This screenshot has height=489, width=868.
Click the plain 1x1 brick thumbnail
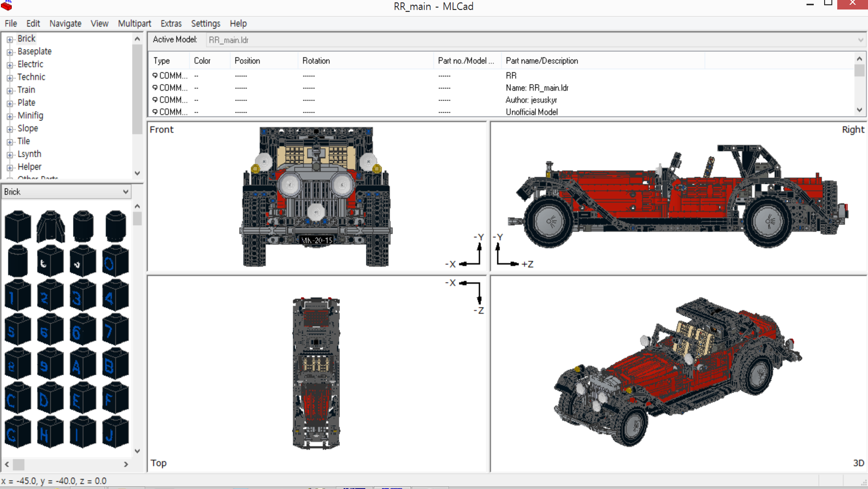tap(18, 226)
